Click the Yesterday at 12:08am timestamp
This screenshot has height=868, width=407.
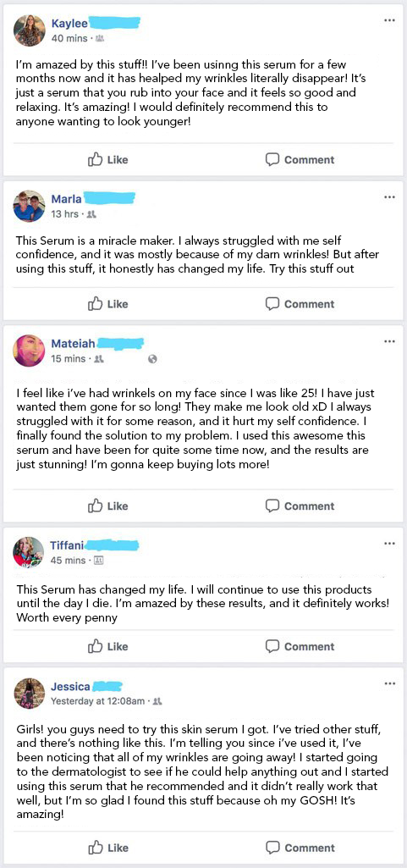[98, 701]
